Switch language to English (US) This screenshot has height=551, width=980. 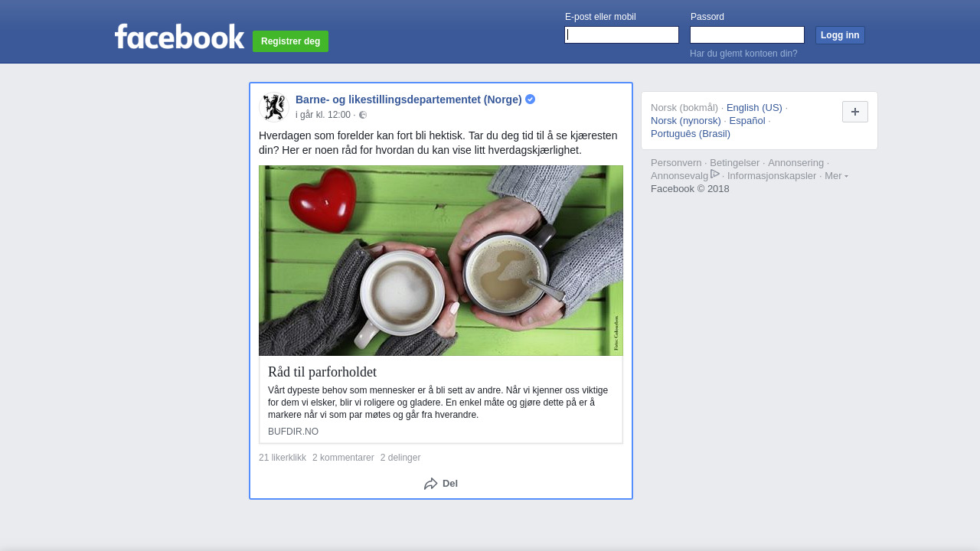coord(753,108)
